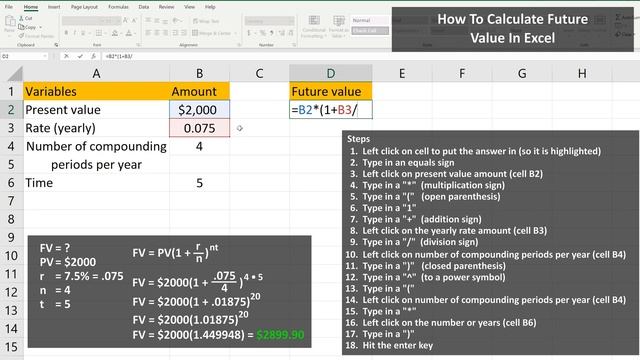Toggle Wrap Text

tap(206, 21)
